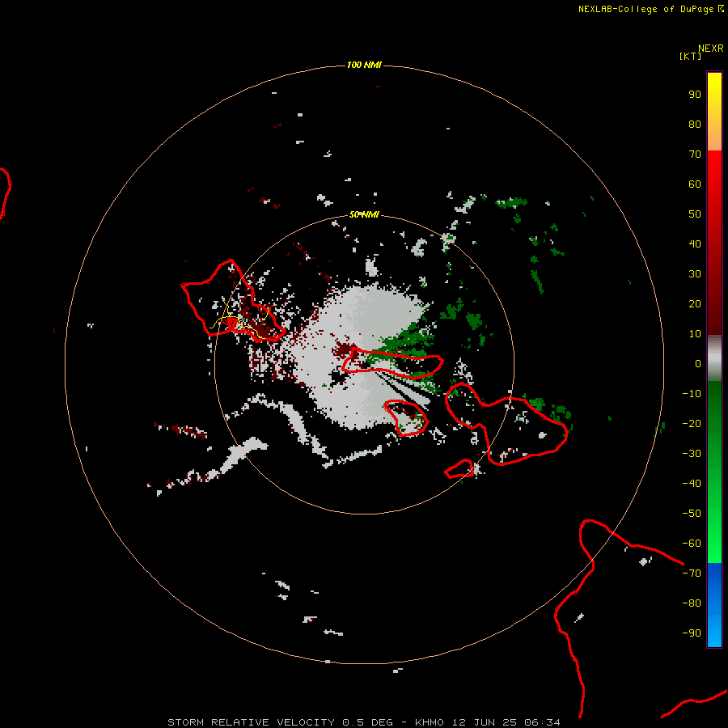Click the positive 10 knot scale label

[x=695, y=334]
